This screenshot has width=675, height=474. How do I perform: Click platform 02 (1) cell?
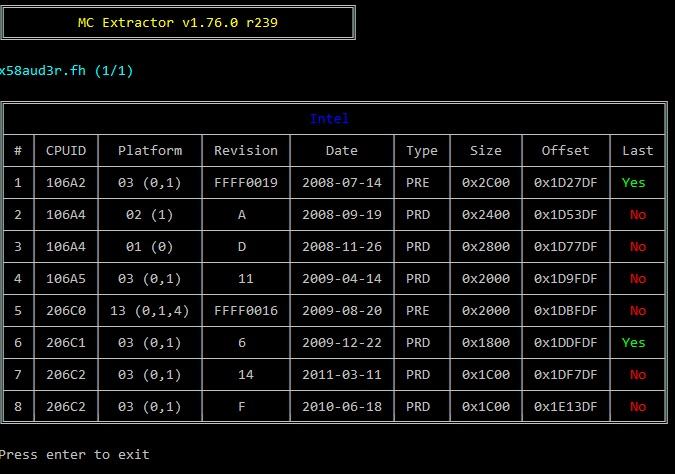[x=149, y=214]
